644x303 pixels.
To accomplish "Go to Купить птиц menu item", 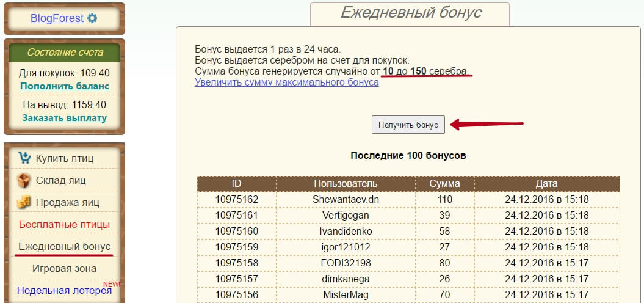I will [65, 158].
